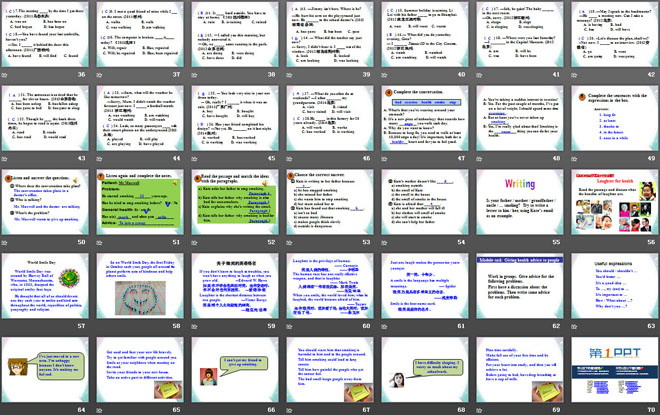Play animation using star under slide 41

[479, 75]
